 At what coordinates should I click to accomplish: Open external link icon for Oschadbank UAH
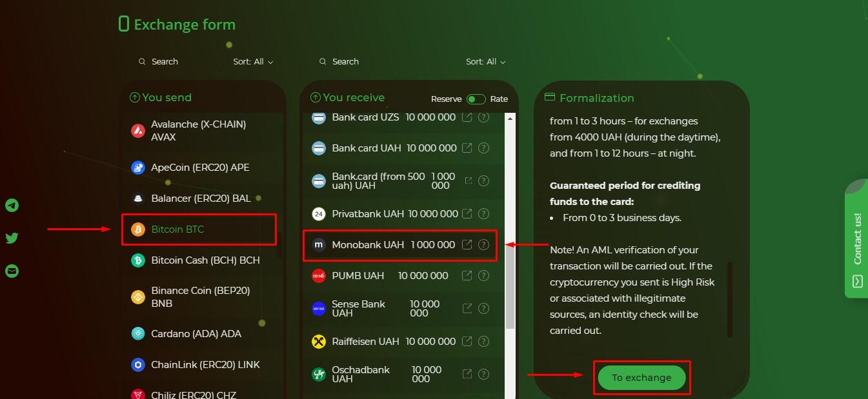tap(467, 375)
